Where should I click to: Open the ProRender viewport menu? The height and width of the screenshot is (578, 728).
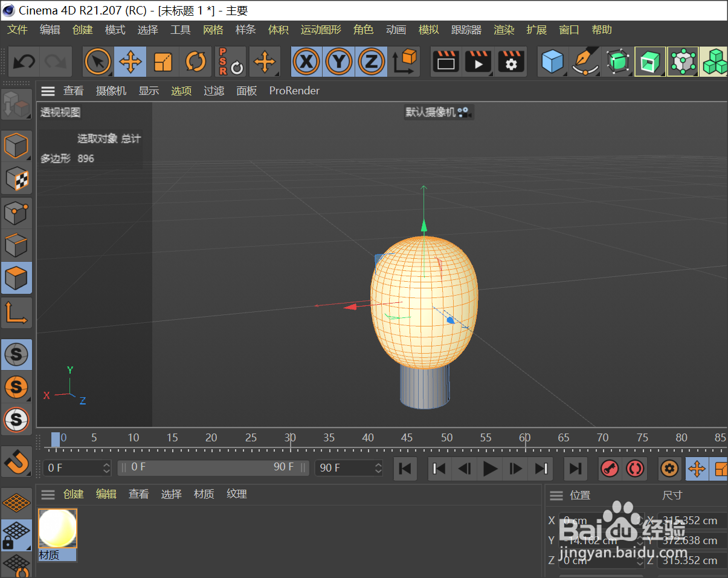294,91
